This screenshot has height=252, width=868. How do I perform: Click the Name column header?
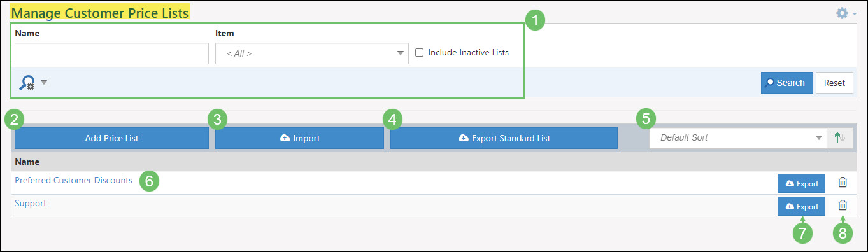coord(27,162)
